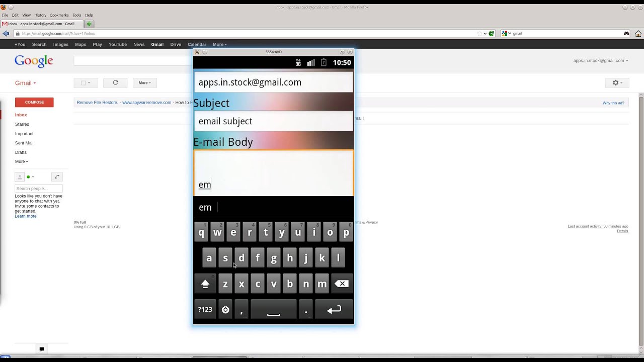Click the Firefox search box containing gmail

(566, 34)
